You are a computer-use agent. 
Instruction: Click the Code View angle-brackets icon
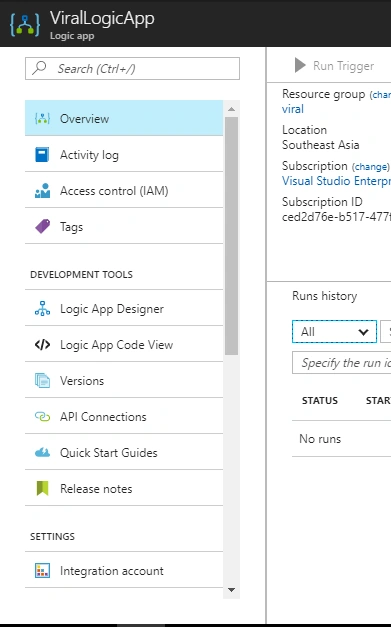point(42,344)
